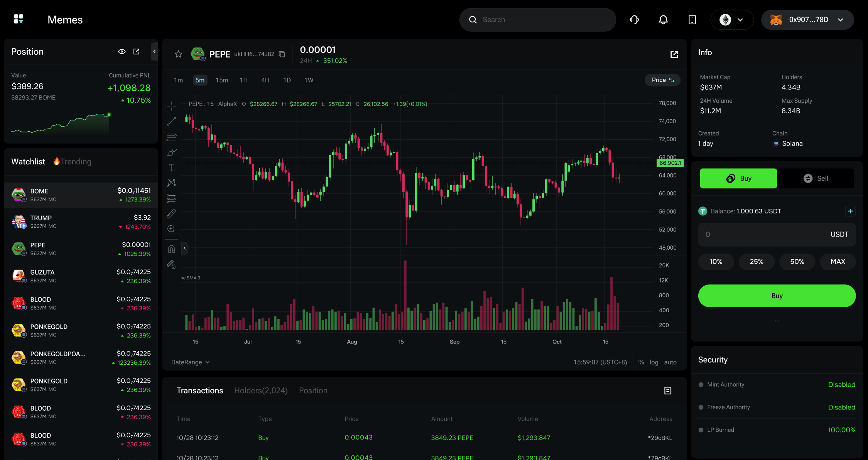This screenshot has width=868, height=460.
Task: Select the forecast position tool
Action: coord(172,198)
